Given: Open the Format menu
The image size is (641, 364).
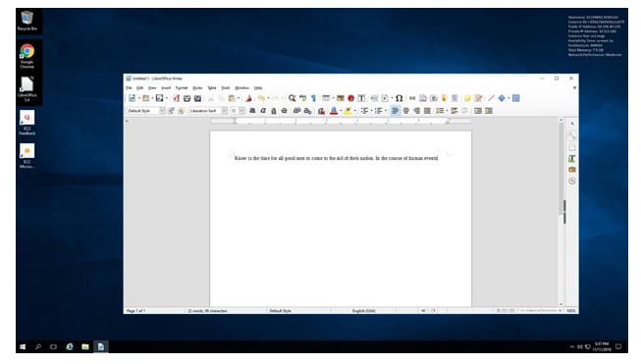Looking at the screenshot, I should point(181,88).
